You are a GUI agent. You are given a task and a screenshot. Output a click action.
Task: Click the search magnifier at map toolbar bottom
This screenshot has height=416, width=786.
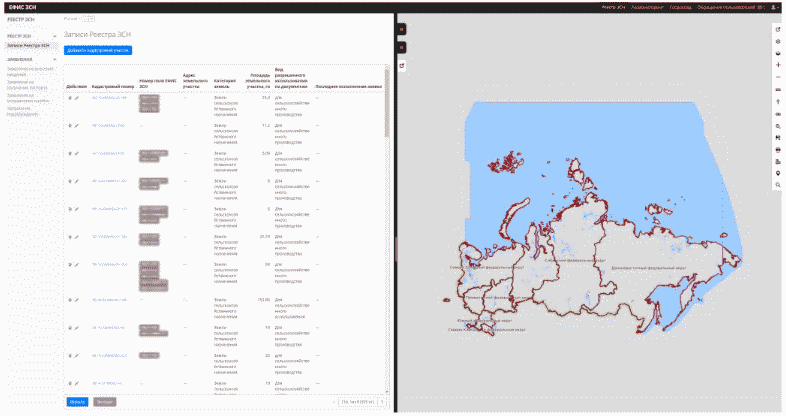(x=778, y=185)
